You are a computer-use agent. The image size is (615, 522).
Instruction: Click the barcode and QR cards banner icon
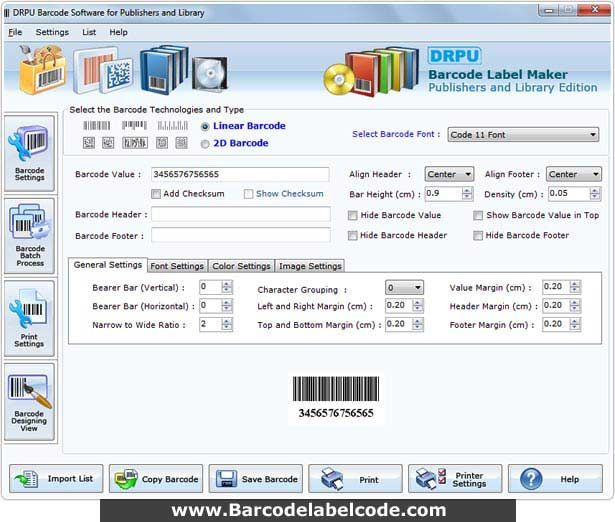(103, 71)
